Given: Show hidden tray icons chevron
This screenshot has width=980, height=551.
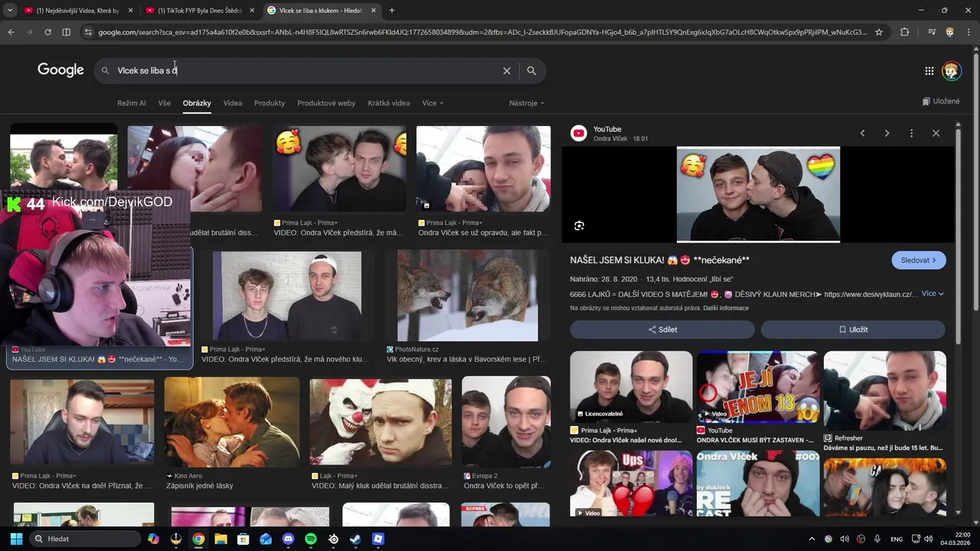Looking at the screenshot, I should click(x=812, y=539).
